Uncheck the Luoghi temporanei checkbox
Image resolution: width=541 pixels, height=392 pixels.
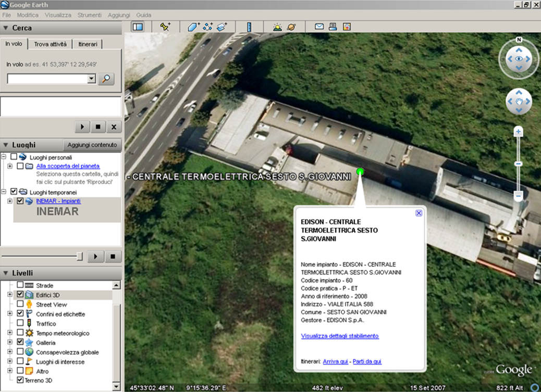click(x=14, y=192)
